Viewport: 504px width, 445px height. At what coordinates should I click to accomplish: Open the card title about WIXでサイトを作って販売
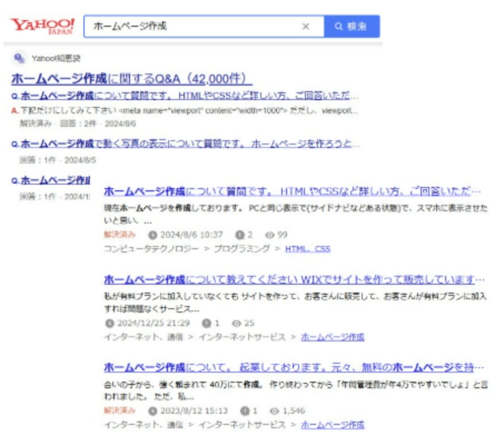click(294, 280)
